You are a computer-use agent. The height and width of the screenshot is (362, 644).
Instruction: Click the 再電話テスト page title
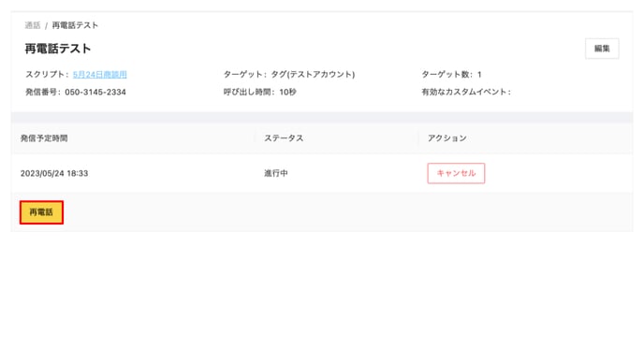pyautogui.click(x=58, y=49)
